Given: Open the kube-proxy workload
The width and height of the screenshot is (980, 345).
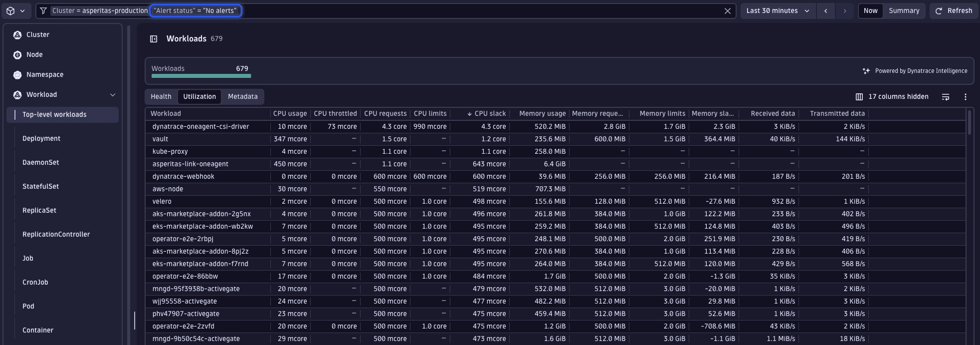Looking at the screenshot, I should 170,152.
